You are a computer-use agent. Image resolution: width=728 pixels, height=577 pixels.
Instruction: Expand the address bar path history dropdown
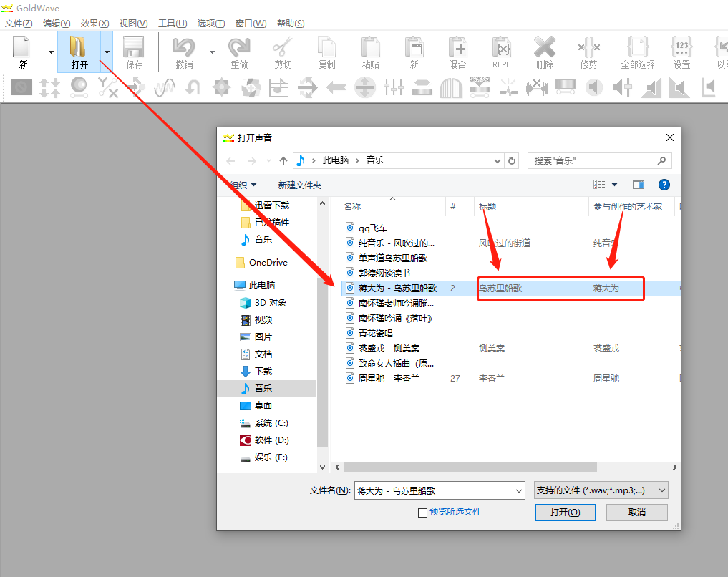[498, 161]
